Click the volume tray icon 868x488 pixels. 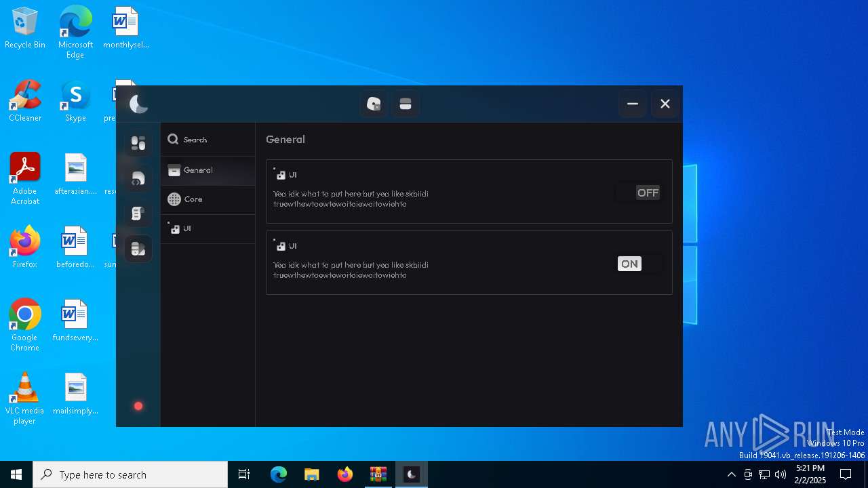(x=781, y=474)
